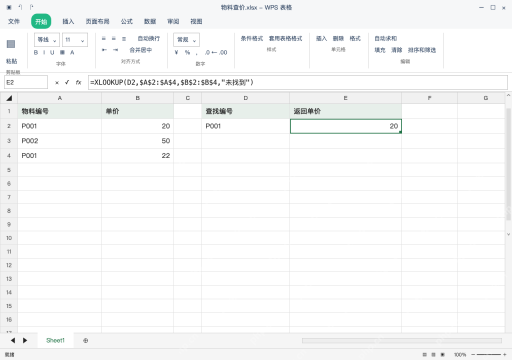Click the zoom out minus icon

[473, 355]
